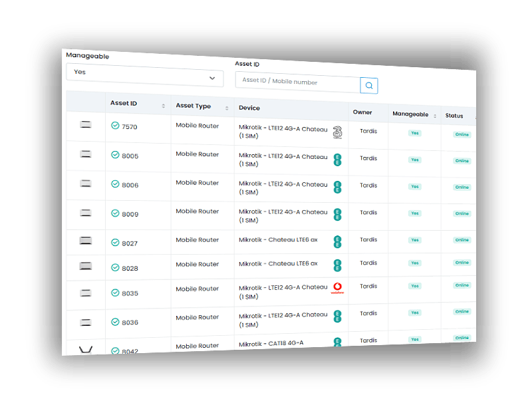The width and height of the screenshot is (532, 399).
Task: Click the green check icon beside 7570
Action: click(x=115, y=126)
